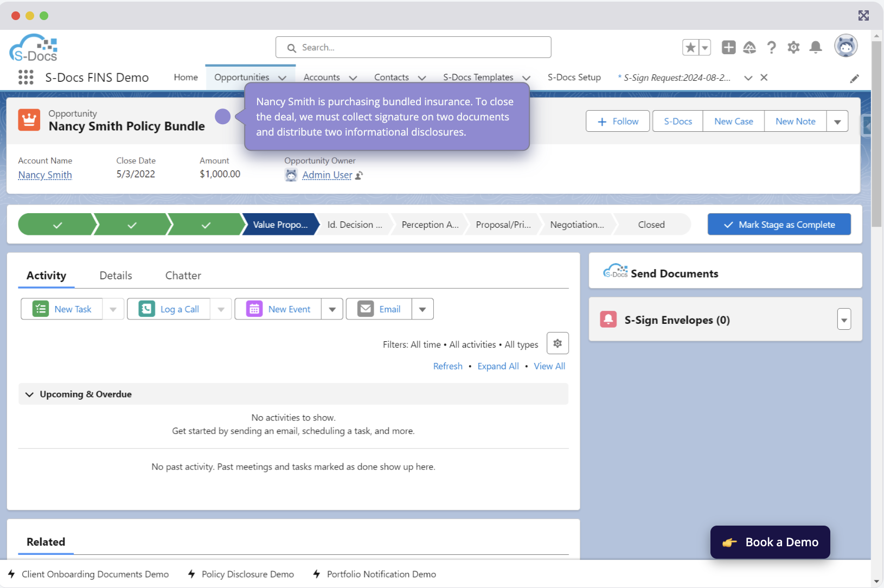
Task: Open the New Event dropdown arrow
Action: [x=332, y=309]
